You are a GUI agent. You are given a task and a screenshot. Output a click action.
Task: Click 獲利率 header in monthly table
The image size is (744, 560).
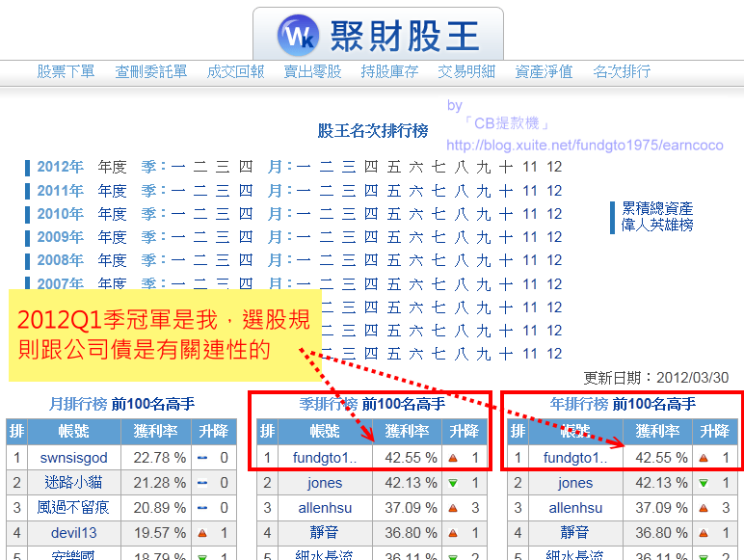pos(155,432)
